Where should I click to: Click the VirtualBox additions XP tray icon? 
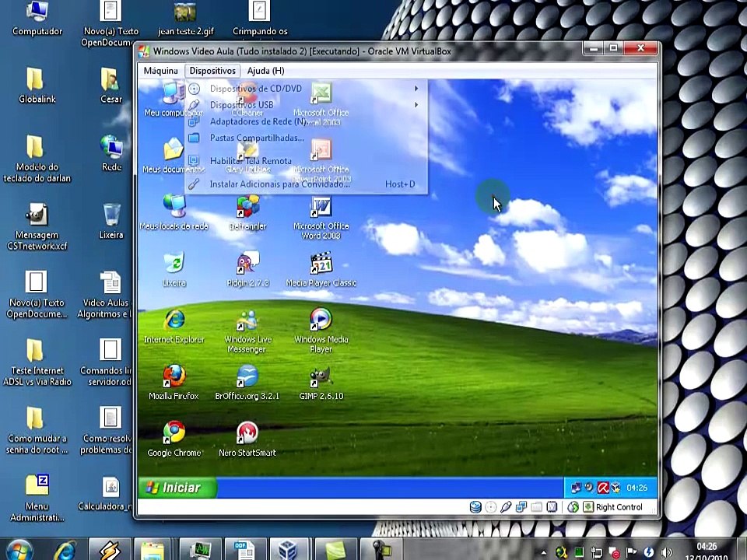point(616,488)
